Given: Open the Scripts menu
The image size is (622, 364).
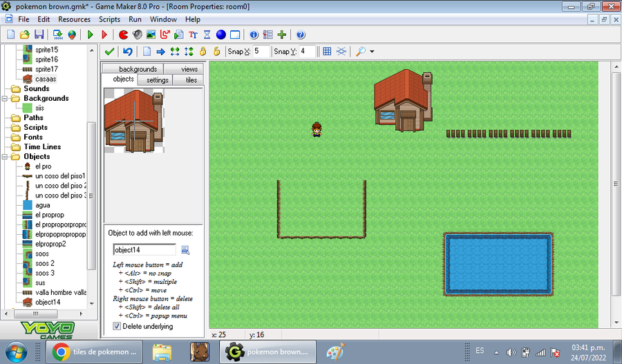Looking at the screenshot, I should click(x=109, y=19).
